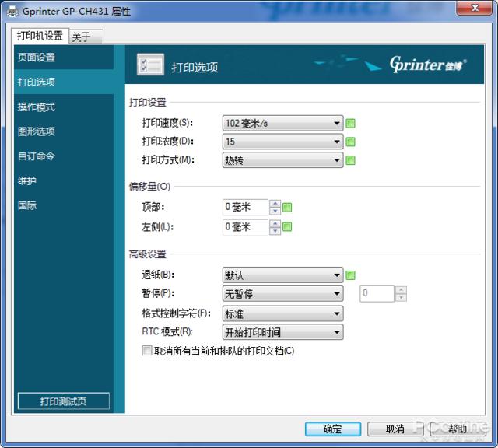Image resolution: width=498 pixels, height=448 pixels.
Task: Open 页面设置 in the sidebar
Action: tap(64, 58)
